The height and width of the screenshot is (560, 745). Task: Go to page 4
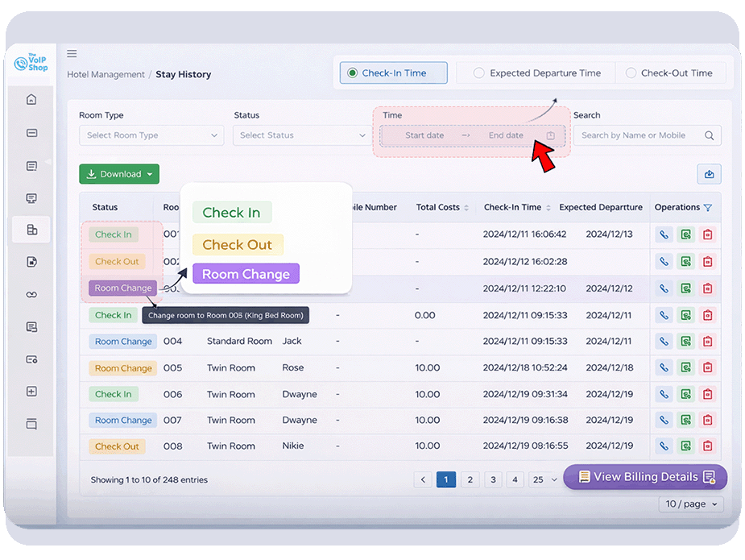click(x=515, y=479)
